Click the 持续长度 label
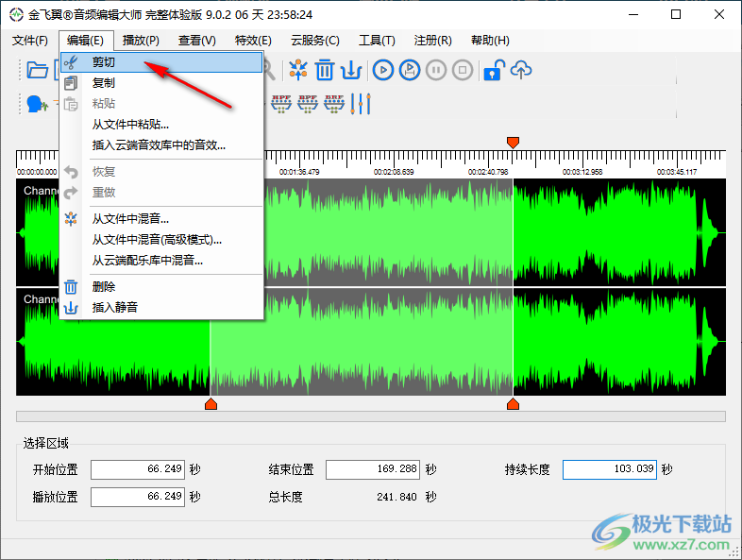This screenshot has width=742, height=560. point(527,469)
